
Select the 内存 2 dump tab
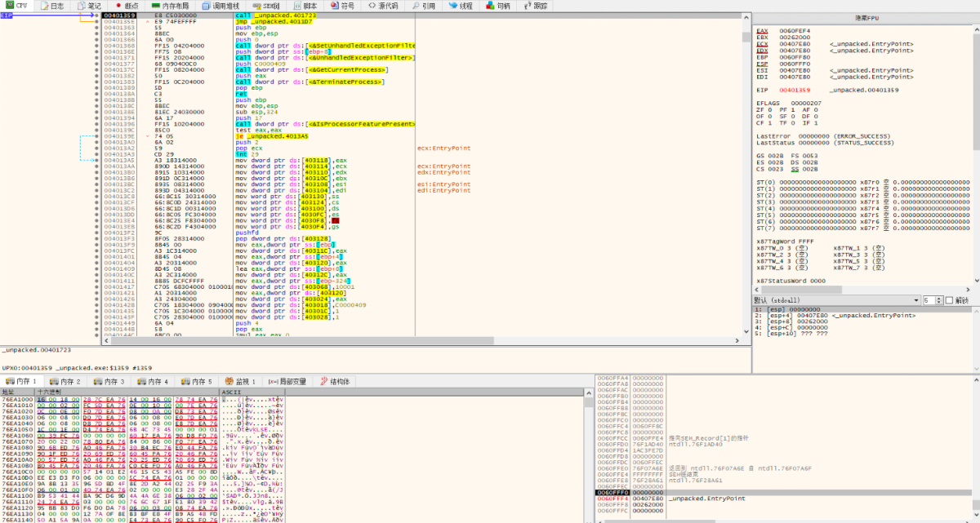[65, 381]
